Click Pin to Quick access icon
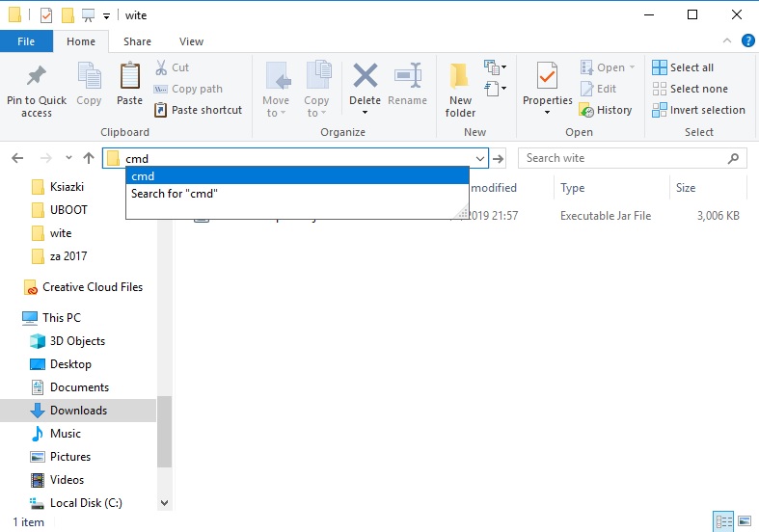 37,76
